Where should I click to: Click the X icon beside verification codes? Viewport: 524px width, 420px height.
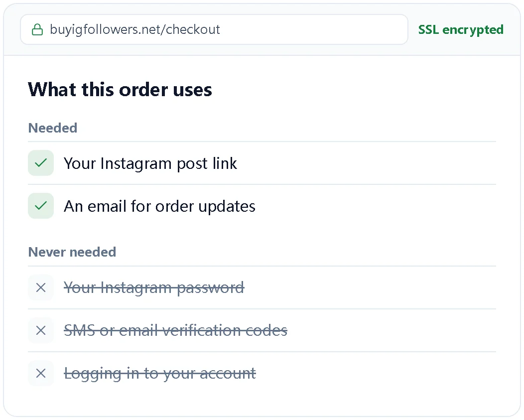coord(41,330)
